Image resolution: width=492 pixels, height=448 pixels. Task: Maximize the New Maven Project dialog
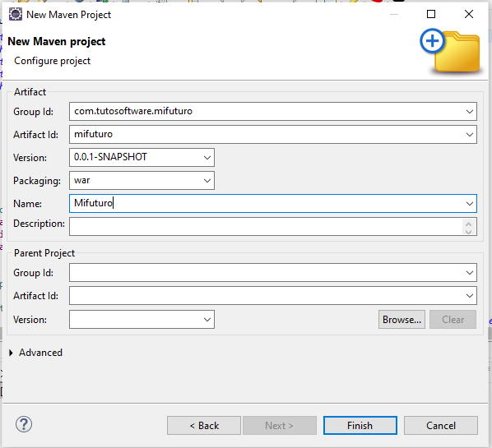click(431, 14)
